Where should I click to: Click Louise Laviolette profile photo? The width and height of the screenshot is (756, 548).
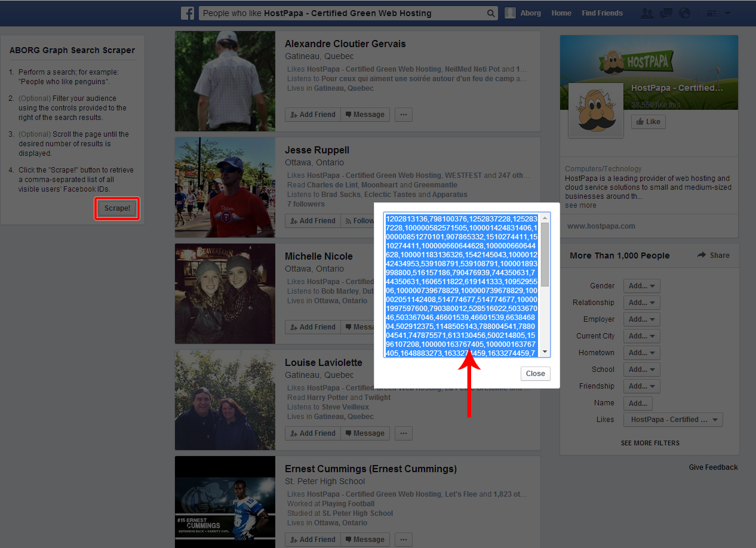pyautogui.click(x=225, y=400)
